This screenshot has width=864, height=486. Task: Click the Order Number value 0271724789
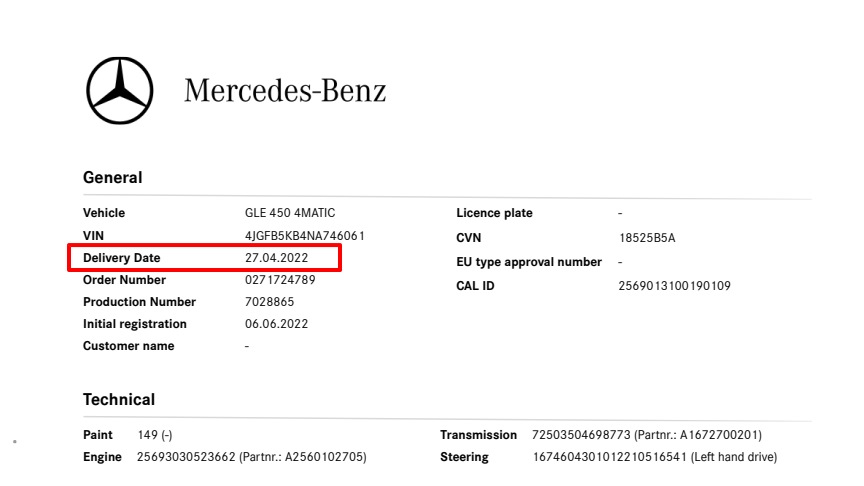pos(280,280)
